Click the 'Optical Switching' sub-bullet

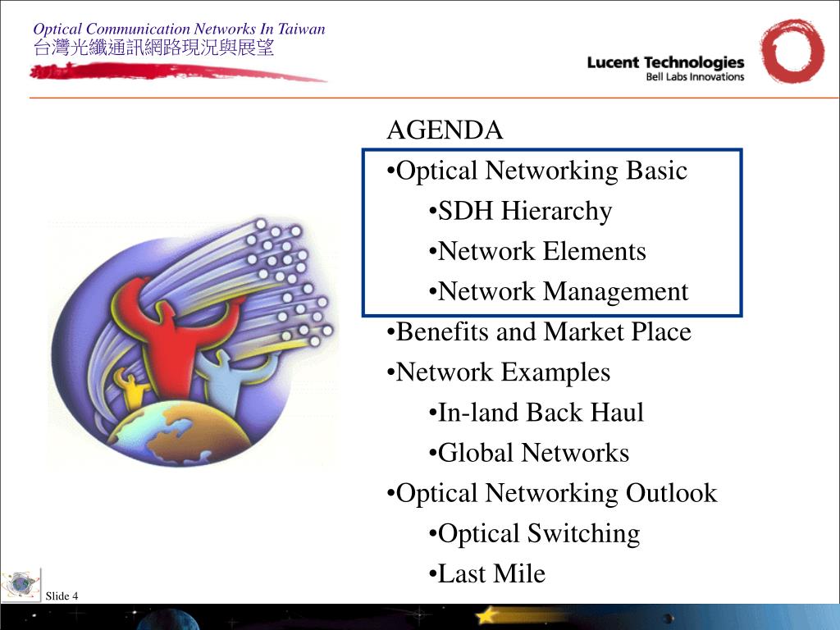(534, 534)
